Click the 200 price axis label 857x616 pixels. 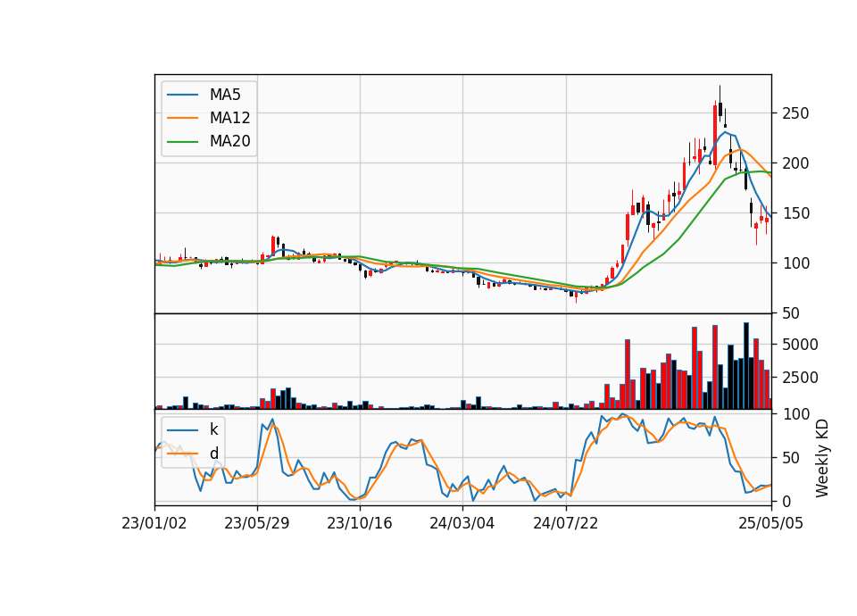click(795, 162)
